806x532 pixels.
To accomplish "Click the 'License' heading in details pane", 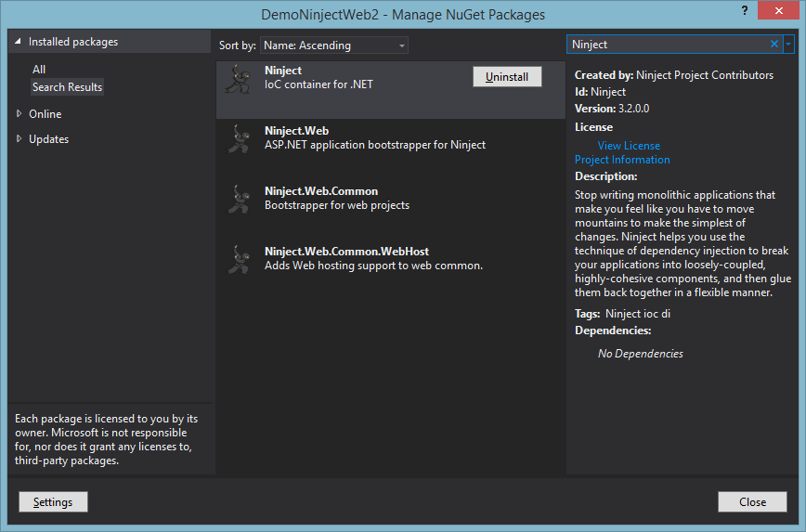I will [593, 127].
